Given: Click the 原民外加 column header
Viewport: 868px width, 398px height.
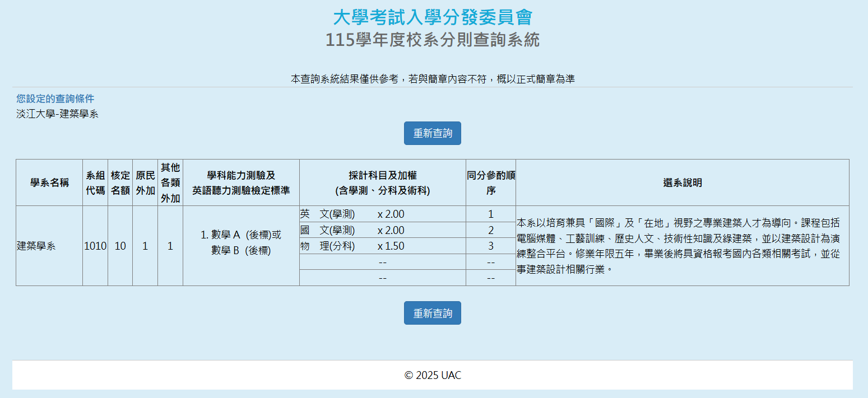Looking at the screenshot, I should (x=145, y=182).
